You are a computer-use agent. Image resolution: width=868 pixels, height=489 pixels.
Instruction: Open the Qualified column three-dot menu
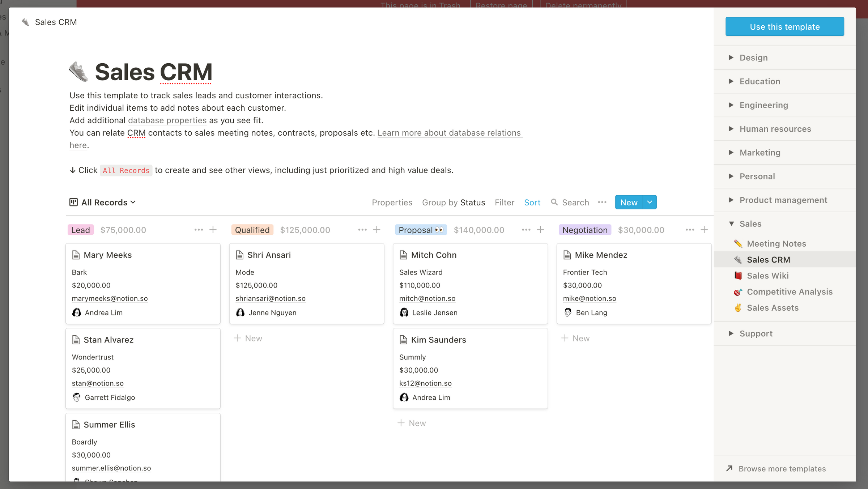(x=362, y=230)
